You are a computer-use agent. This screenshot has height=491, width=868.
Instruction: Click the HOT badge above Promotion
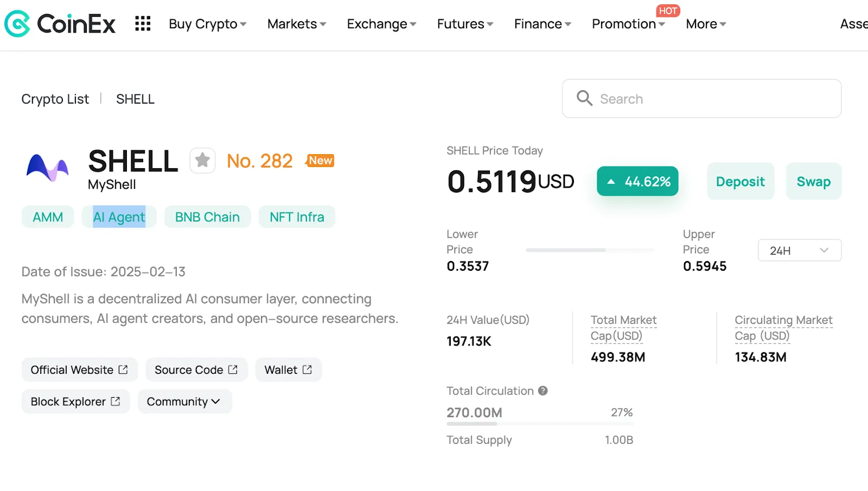click(668, 11)
